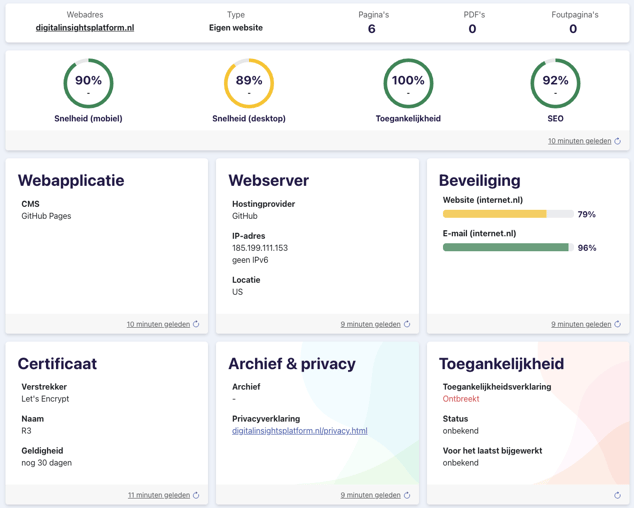Image resolution: width=634 pixels, height=508 pixels.
Task: Click the 'Eigen website' type value
Action: pyautogui.click(x=236, y=28)
